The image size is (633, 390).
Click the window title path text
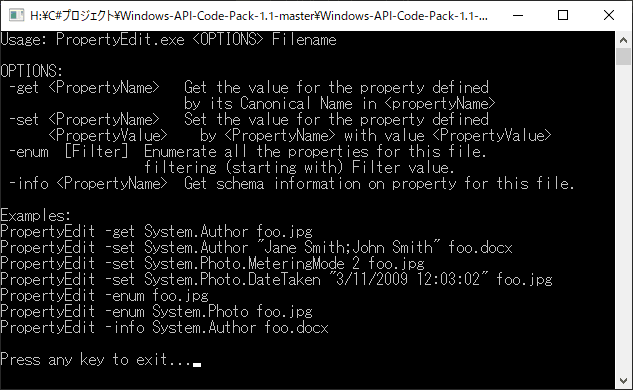tap(259, 16)
